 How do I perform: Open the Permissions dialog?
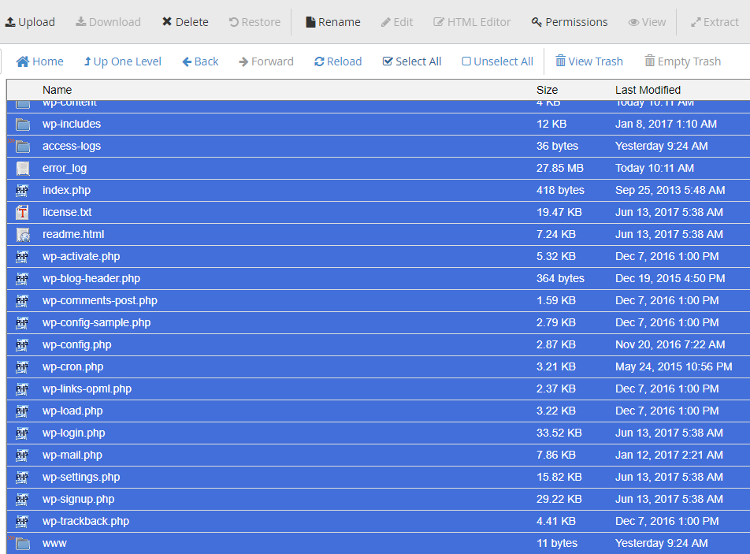point(569,22)
